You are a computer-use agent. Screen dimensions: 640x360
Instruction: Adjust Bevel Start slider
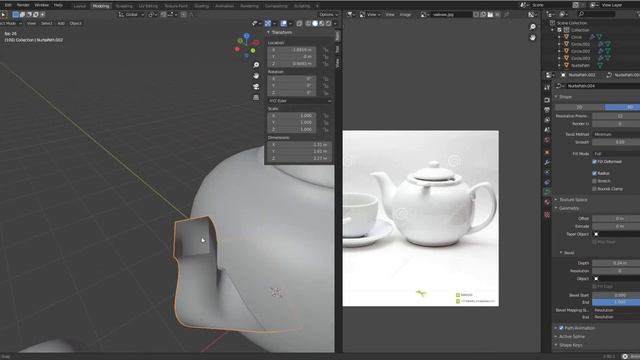(616, 295)
